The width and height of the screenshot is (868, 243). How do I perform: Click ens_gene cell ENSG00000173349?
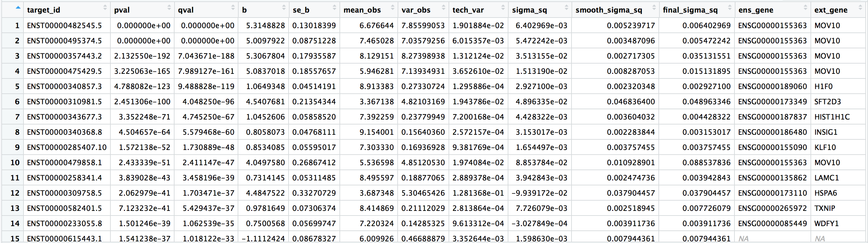pos(772,101)
